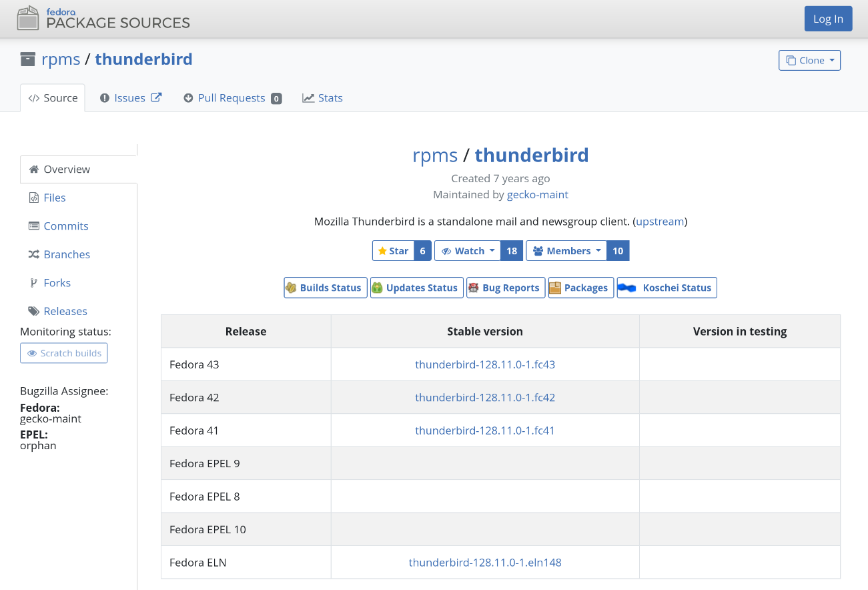This screenshot has height=590, width=868.
Task: Click the Log In button
Action: [x=828, y=19]
